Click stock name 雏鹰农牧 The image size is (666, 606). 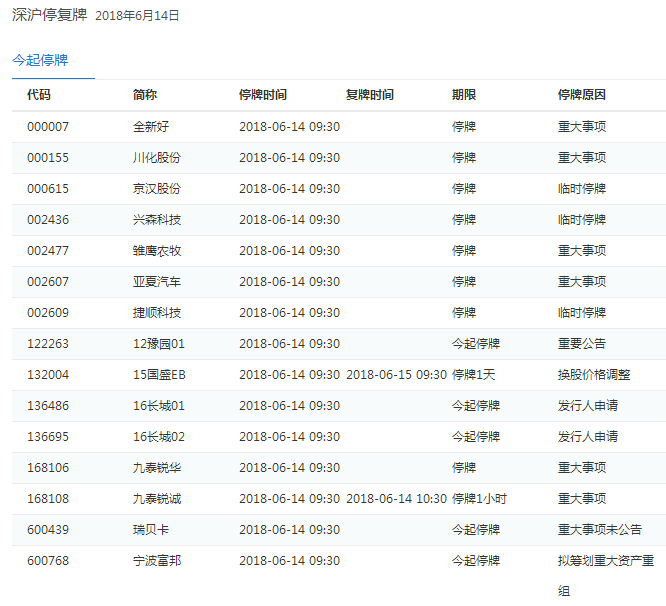pyautogui.click(x=157, y=251)
